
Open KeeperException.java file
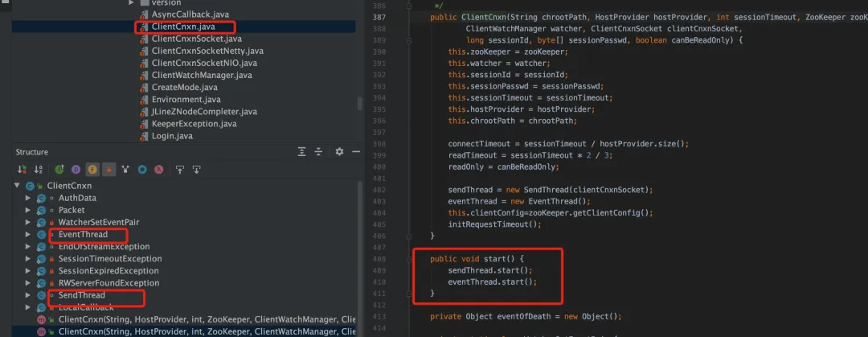pyautogui.click(x=194, y=124)
